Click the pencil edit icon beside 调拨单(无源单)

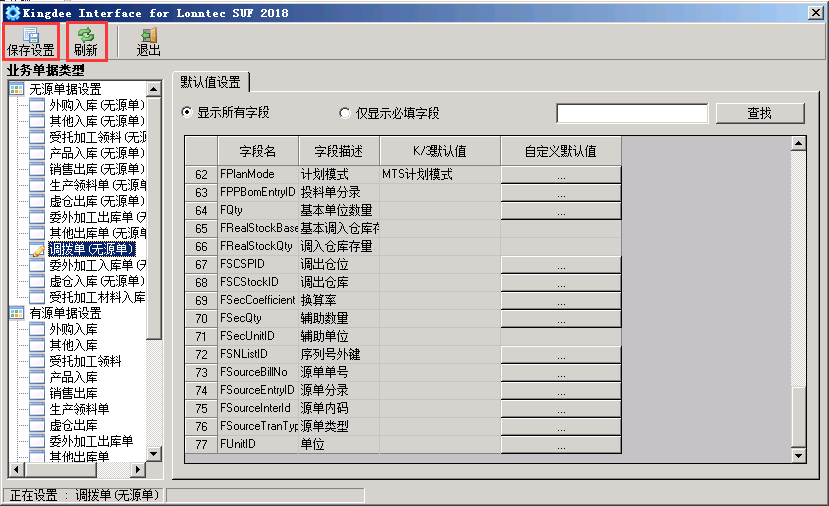37,250
